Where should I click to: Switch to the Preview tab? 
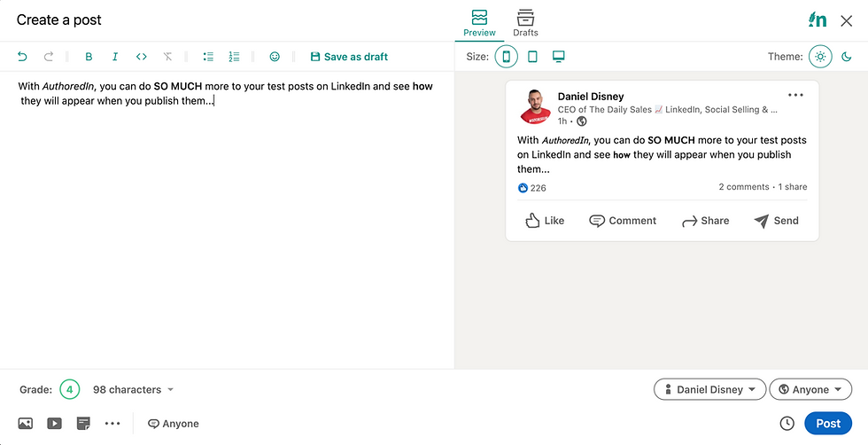[x=479, y=23]
